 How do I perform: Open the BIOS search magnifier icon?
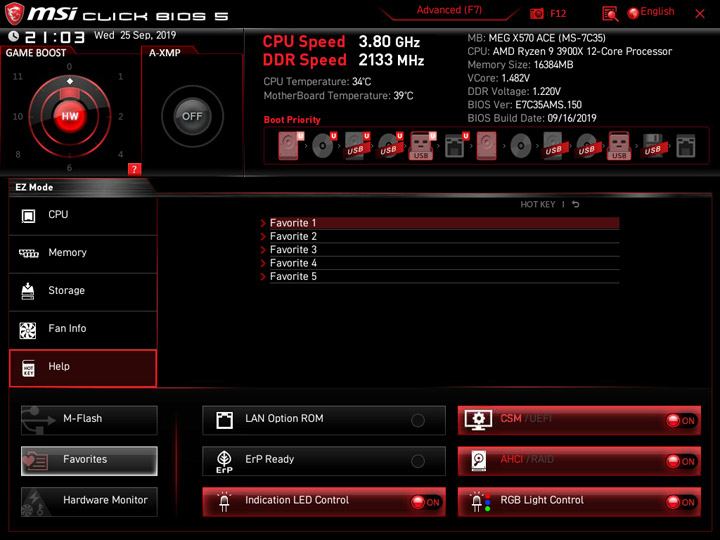pyautogui.click(x=610, y=14)
